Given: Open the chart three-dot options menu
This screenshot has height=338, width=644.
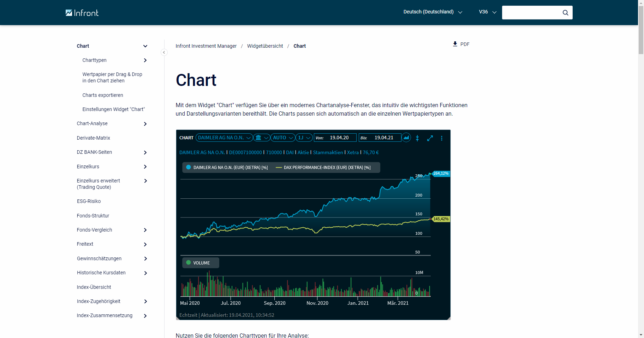Looking at the screenshot, I should click(x=442, y=138).
